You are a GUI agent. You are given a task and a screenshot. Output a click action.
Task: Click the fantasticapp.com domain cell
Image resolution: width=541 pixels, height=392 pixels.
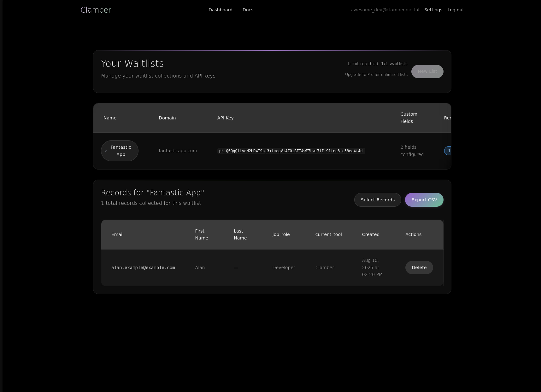pos(178,151)
